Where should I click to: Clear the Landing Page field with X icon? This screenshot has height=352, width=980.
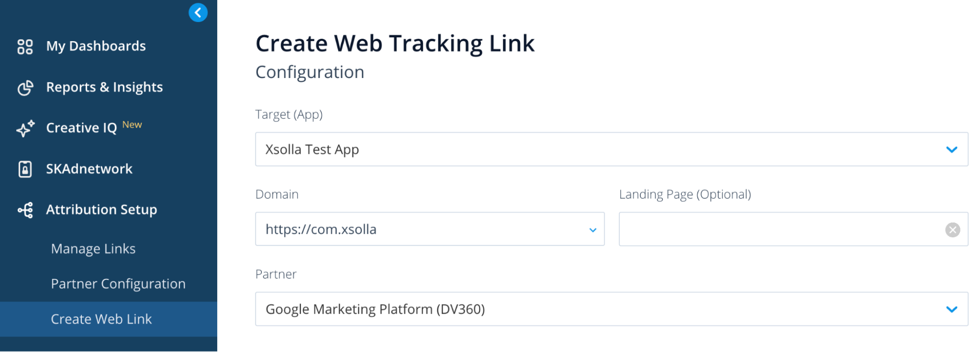point(952,229)
